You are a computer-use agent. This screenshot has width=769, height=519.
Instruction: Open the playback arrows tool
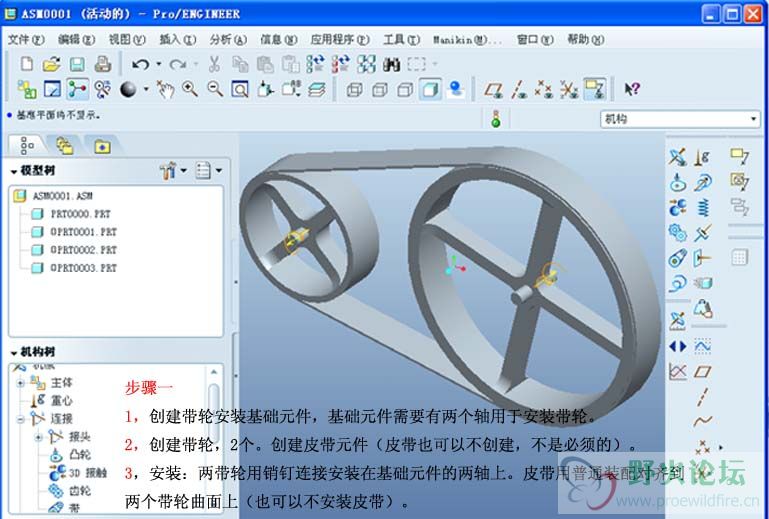pos(678,346)
